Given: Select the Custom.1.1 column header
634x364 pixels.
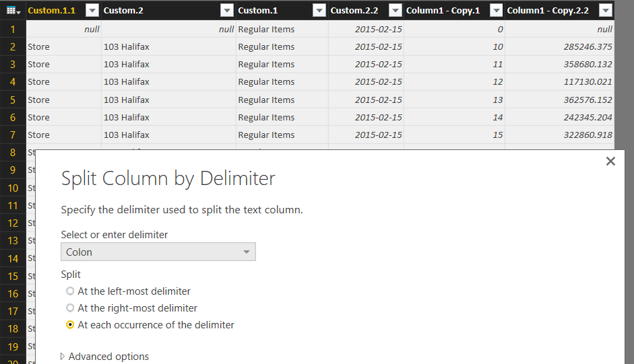Looking at the screenshot, I should tap(53, 10).
